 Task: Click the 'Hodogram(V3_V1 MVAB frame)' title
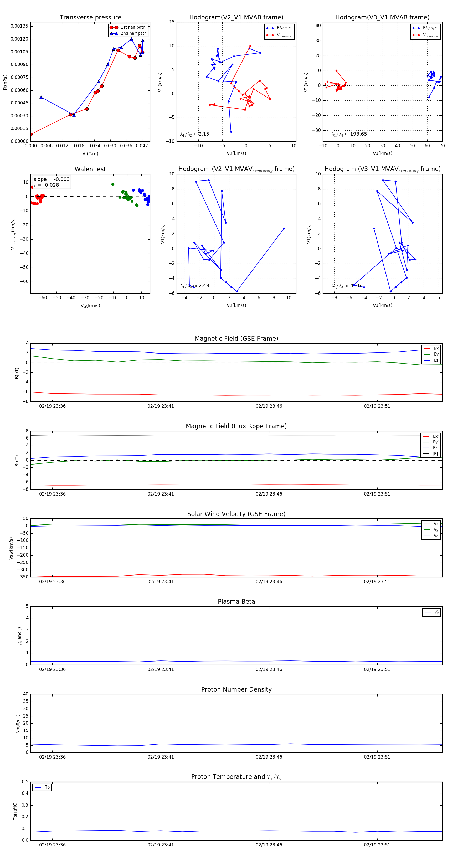coord(382,18)
